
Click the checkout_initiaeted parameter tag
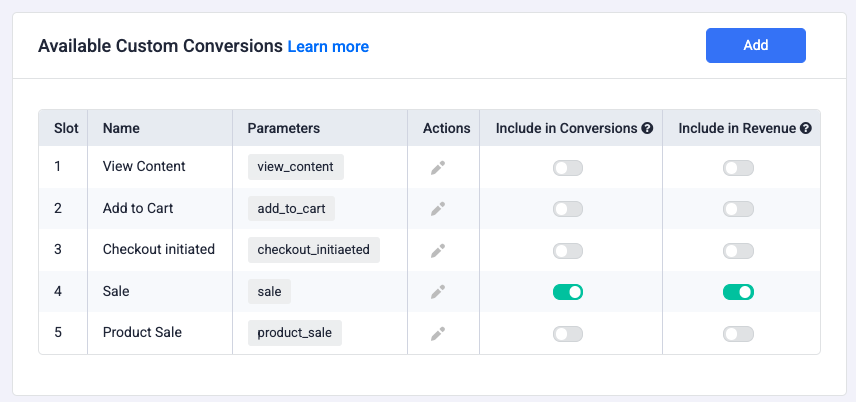click(313, 250)
